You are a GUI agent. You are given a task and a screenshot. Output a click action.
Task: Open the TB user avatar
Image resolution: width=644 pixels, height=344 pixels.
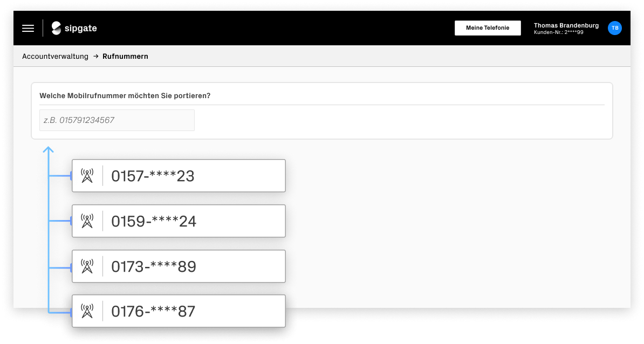click(614, 28)
